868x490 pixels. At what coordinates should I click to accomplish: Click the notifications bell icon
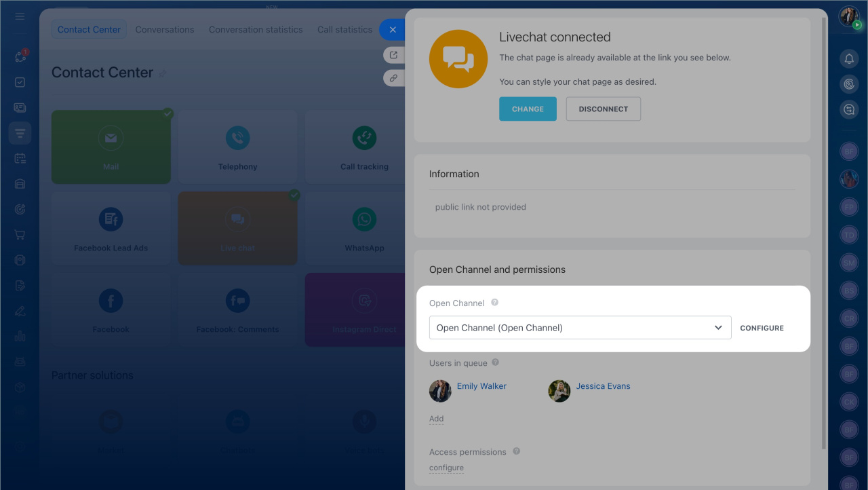click(x=848, y=59)
